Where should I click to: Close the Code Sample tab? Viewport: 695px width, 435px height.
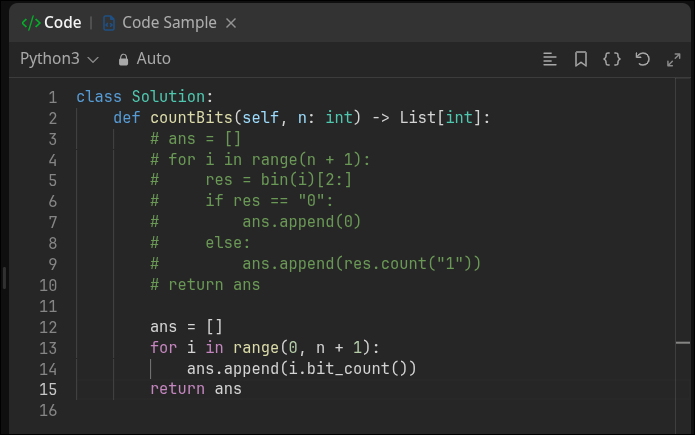click(231, 23)
